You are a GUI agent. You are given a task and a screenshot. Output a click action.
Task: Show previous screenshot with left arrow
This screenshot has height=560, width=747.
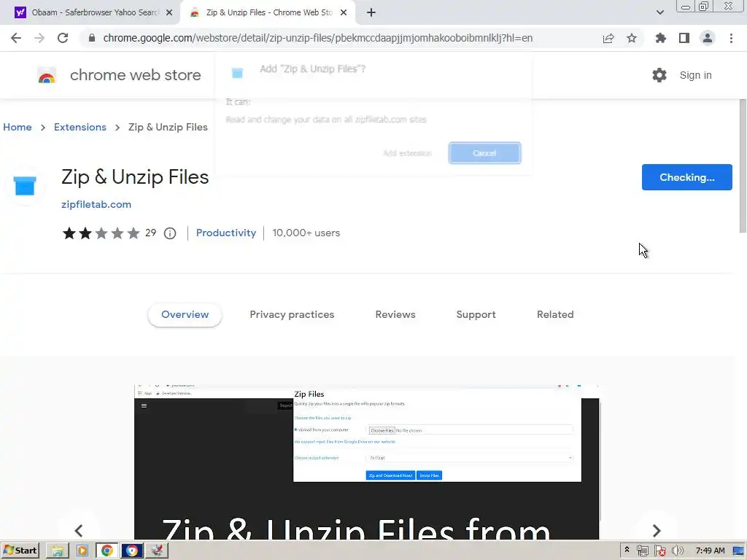(79, 530)
